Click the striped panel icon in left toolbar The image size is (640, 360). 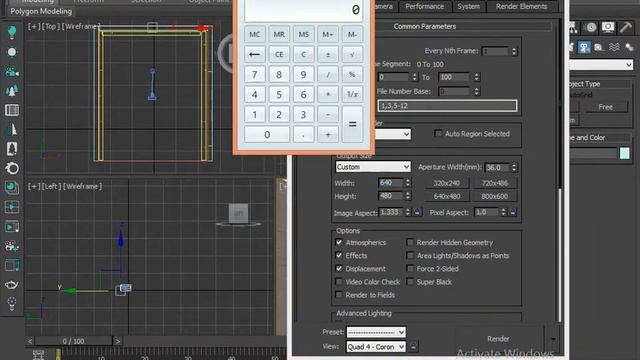click(12, 110)
